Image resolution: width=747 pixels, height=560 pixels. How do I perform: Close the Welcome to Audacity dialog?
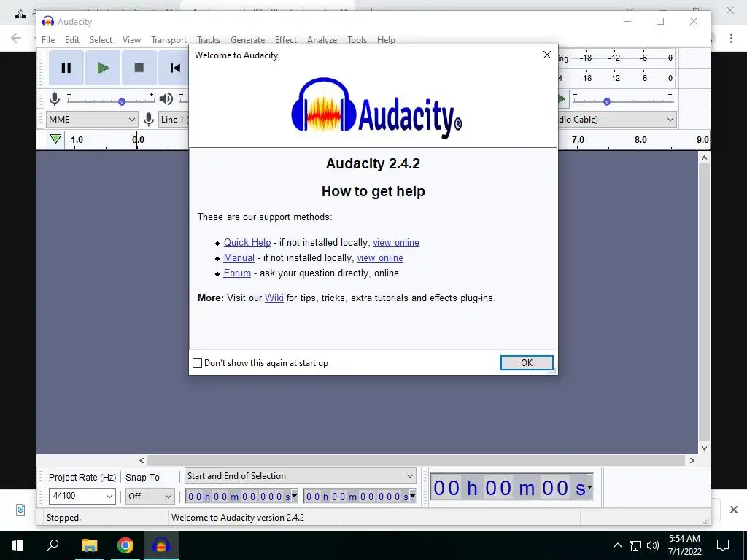coord(547,55)
